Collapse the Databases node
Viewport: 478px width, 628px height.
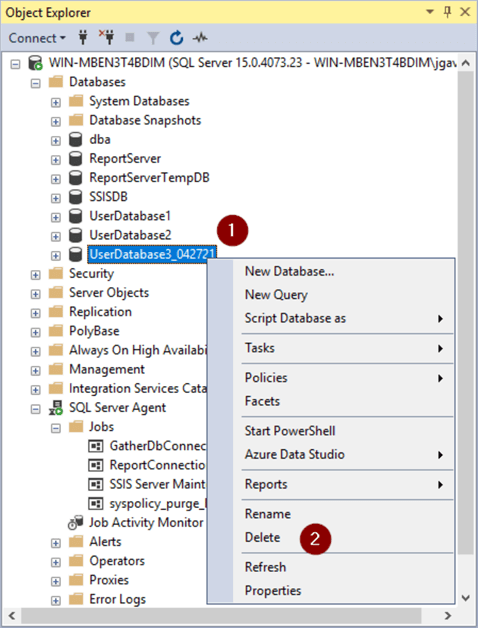click(36, 83)
